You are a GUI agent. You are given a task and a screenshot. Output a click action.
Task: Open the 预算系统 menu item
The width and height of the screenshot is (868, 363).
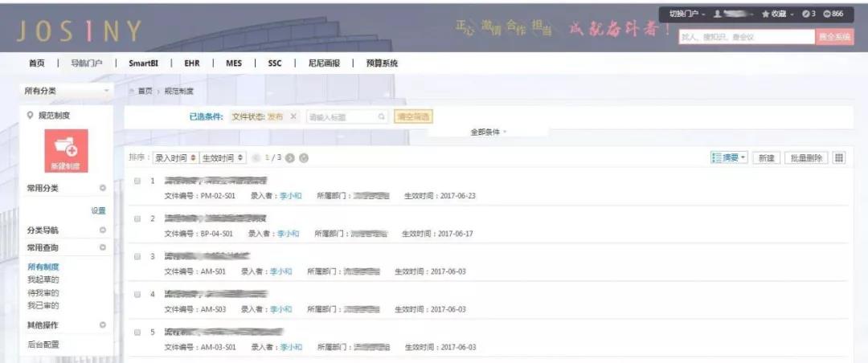[382, 63]
